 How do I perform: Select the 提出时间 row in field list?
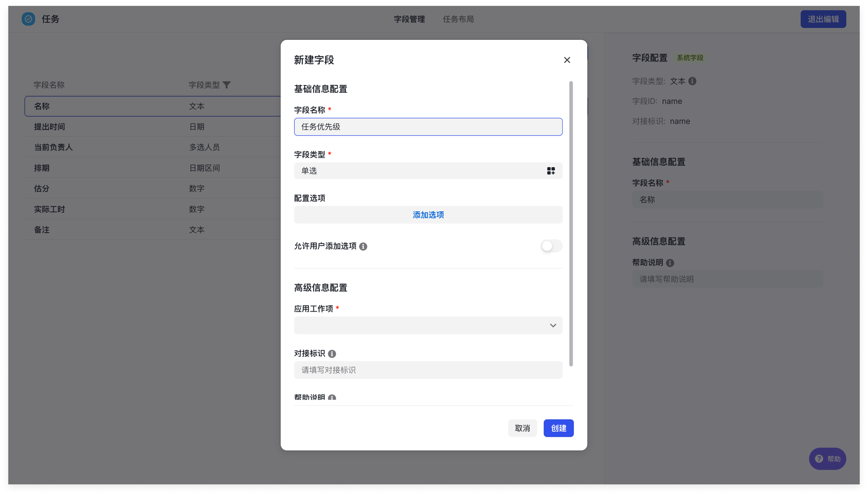153,127
